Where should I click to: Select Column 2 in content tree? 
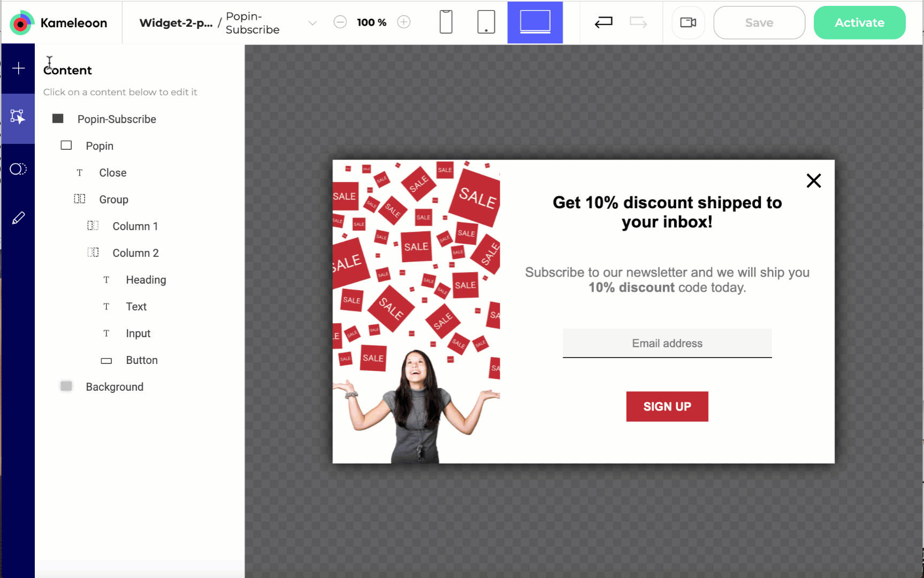(x=136, y=253)
